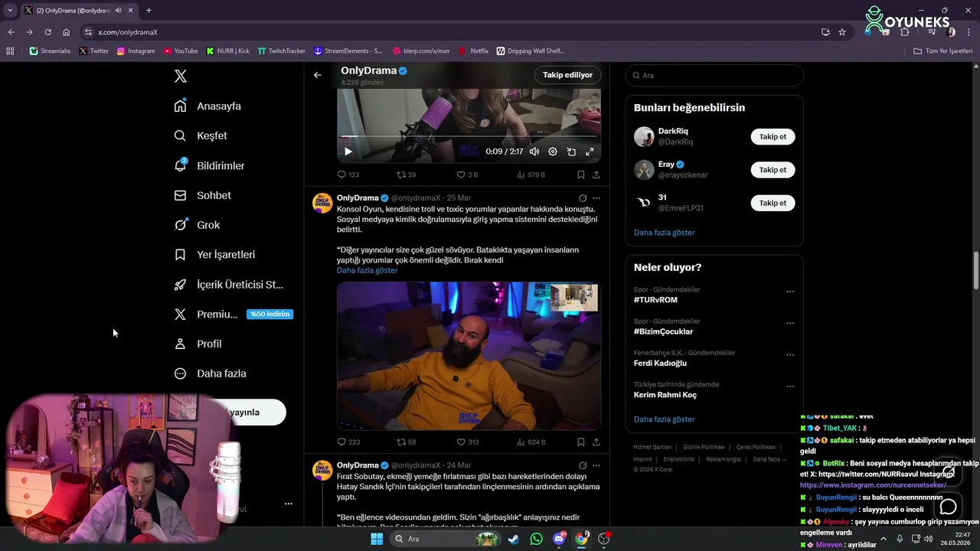
Task: Follow DarkRiq with Takip et
Action: (x=773, y=136)
